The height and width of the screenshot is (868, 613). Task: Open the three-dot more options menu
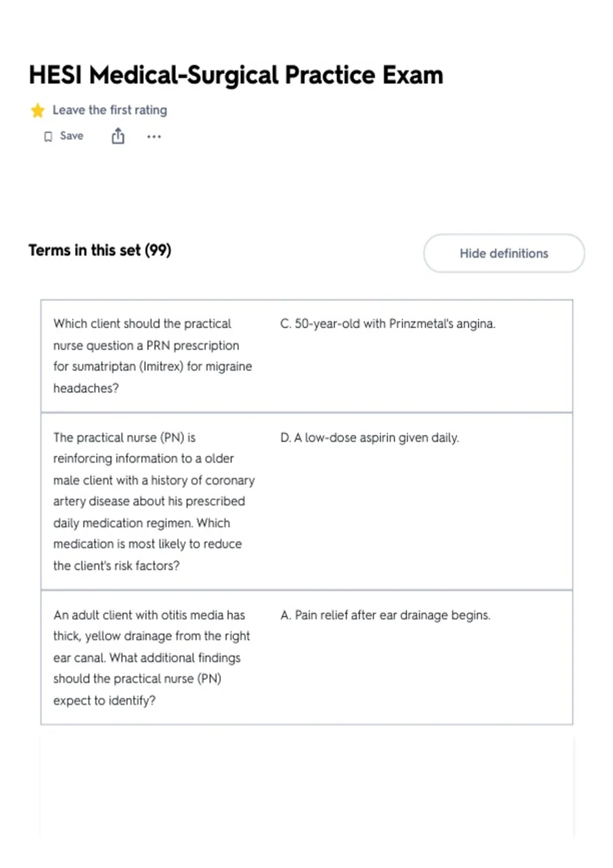pyautogui.click(x=154, y=136)
